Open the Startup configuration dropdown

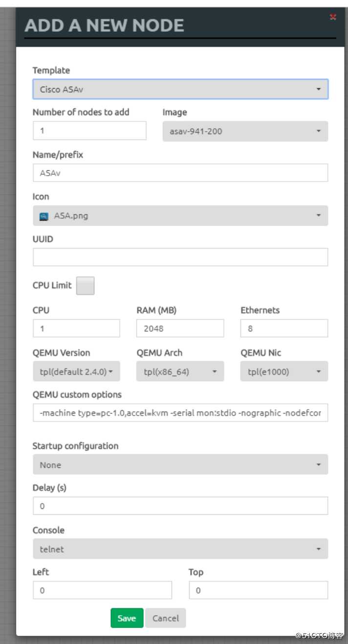[x=180, y=464]
